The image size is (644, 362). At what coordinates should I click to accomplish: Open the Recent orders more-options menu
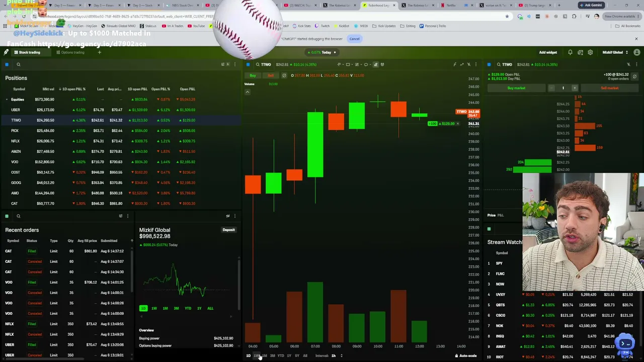[128, 216]
